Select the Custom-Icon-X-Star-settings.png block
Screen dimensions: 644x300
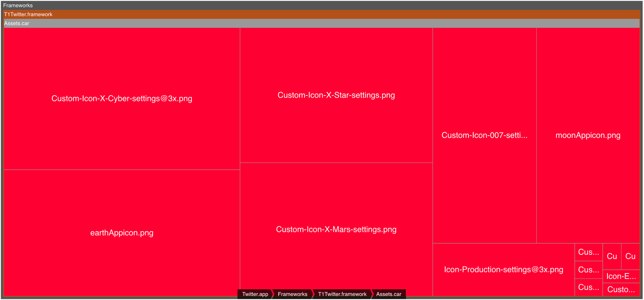click(x=336, y=95)
